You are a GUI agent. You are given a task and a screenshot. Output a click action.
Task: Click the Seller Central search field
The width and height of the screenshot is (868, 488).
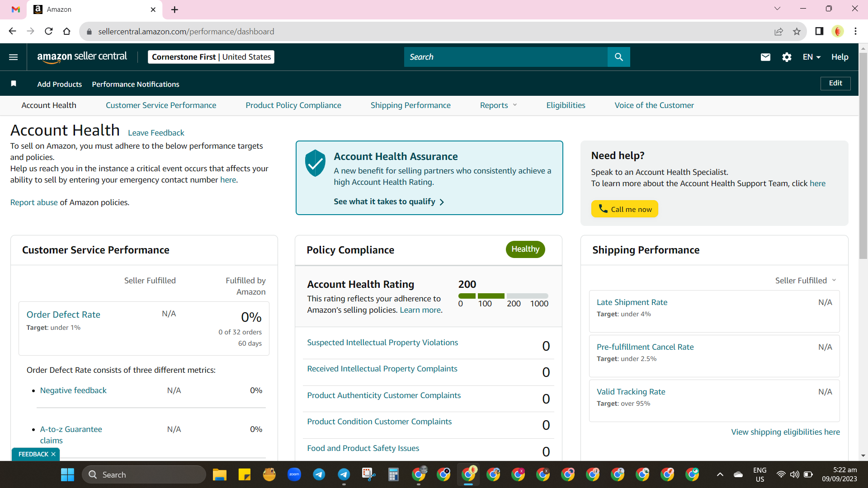[x=506, y=57]
